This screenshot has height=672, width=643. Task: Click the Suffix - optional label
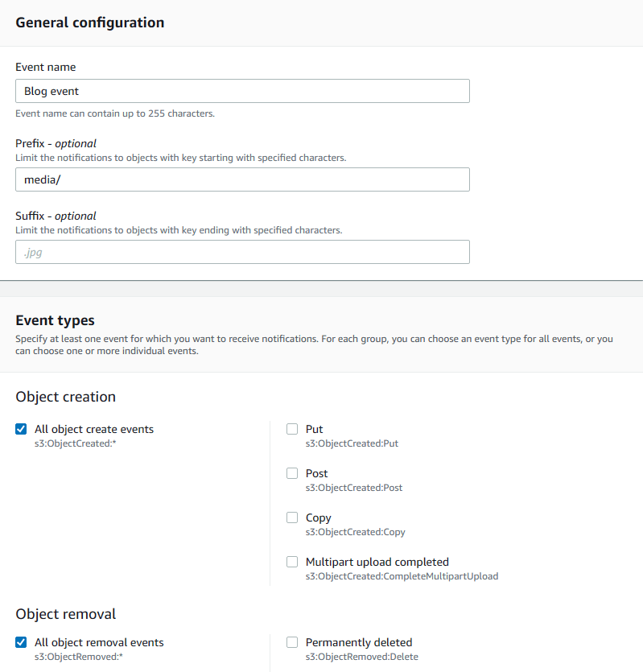pos(56,216)
